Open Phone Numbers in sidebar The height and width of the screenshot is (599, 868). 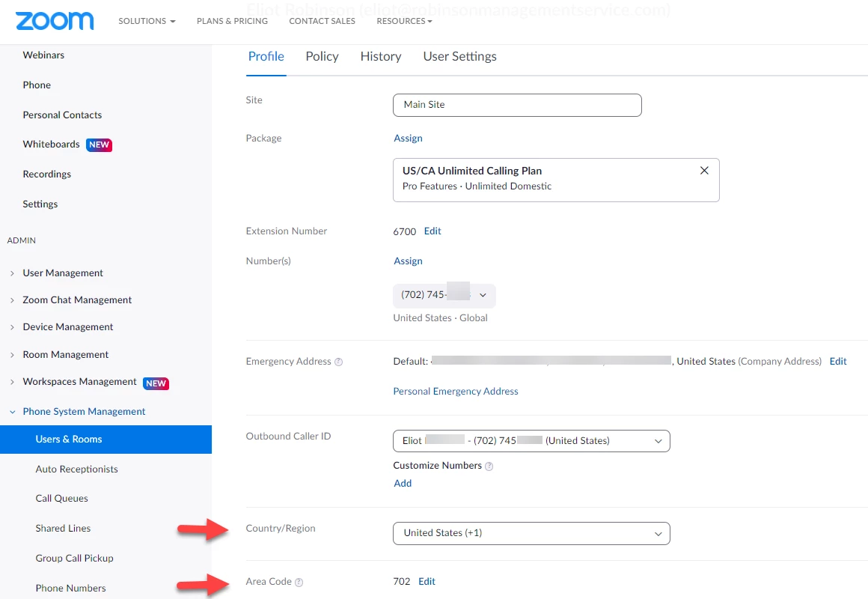tap(71, 589)
